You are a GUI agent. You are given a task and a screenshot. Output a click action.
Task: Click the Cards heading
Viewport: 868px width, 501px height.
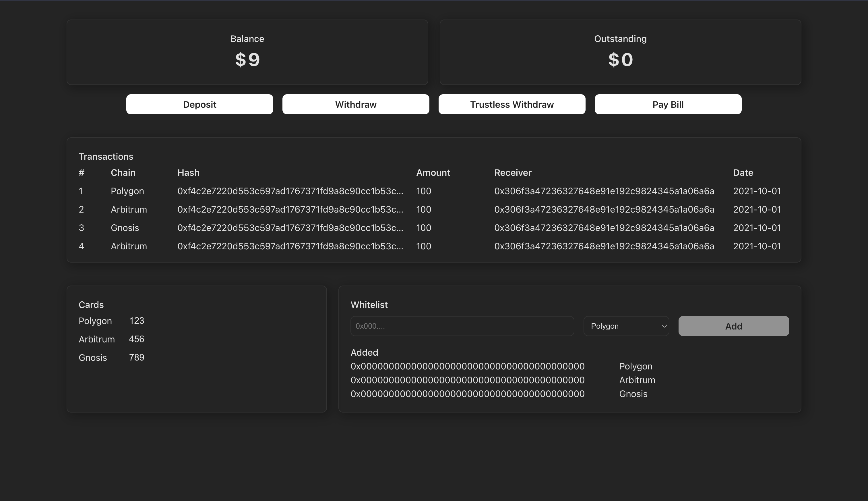[91, 305]
